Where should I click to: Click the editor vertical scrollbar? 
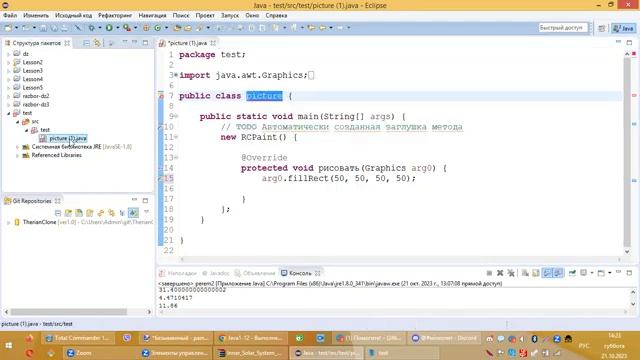[x=627, y=152]
